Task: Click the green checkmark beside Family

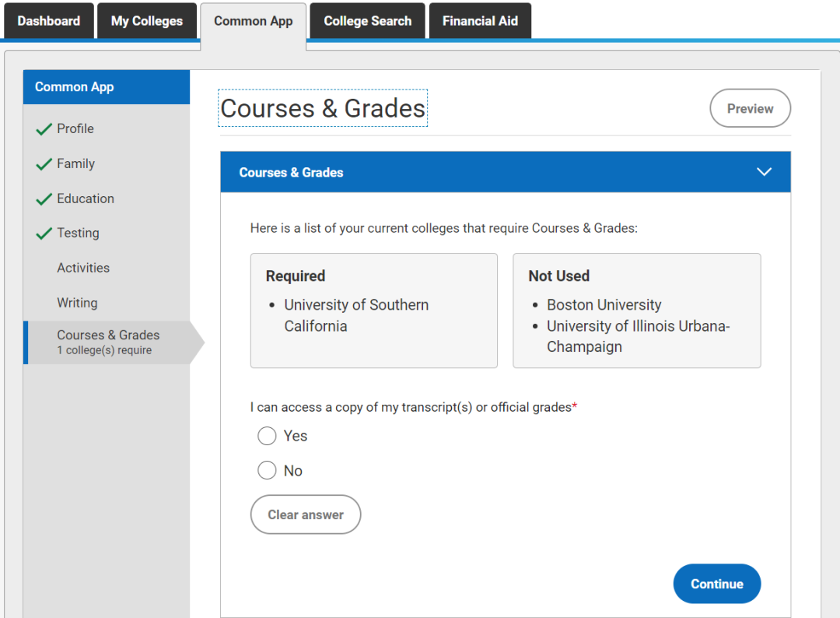Action: (44, 164)
